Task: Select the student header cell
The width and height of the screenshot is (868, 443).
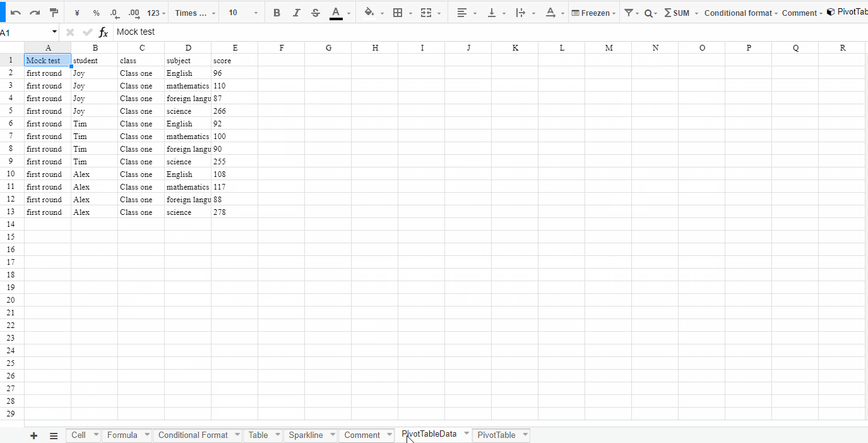Action: click(94, 60)
